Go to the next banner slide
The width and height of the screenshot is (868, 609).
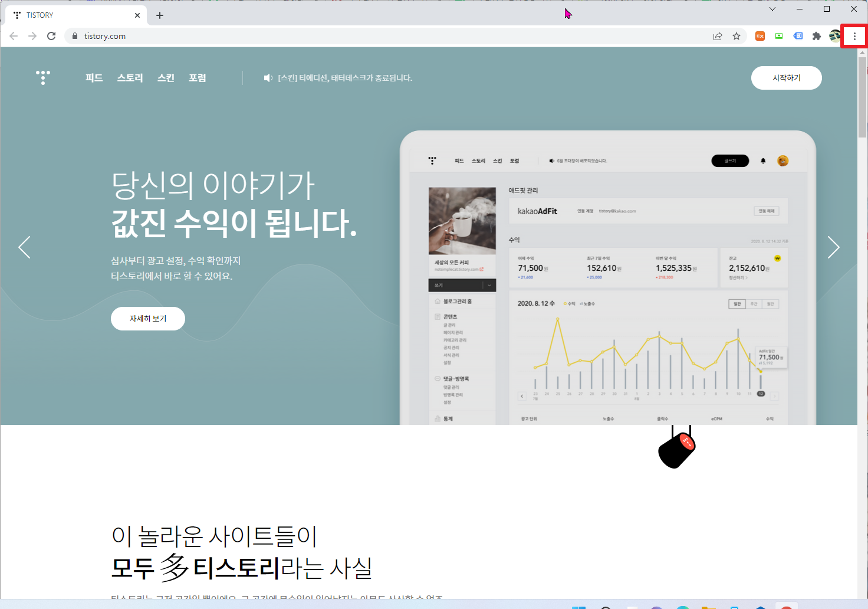[x=833, y=247]
